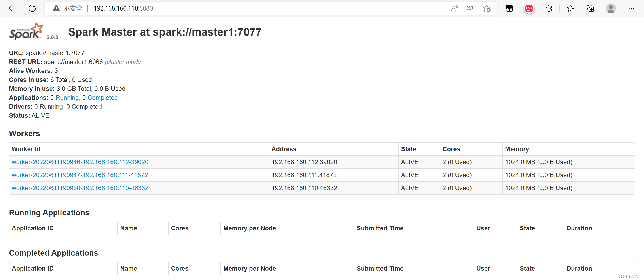Viewport: 644px width, 280px height.
Task: Activate the read aloud icon
Action: point(454,8)
